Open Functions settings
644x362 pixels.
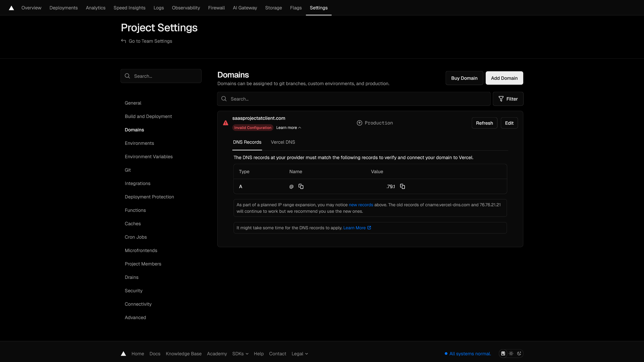(x=135, y=210)
